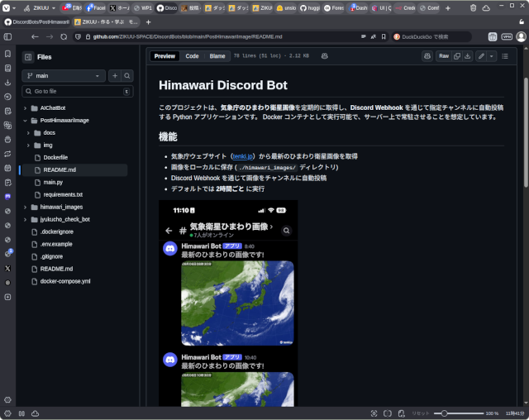
Task: Open .gitignore in file tree
Action: [x=51, y=257]
